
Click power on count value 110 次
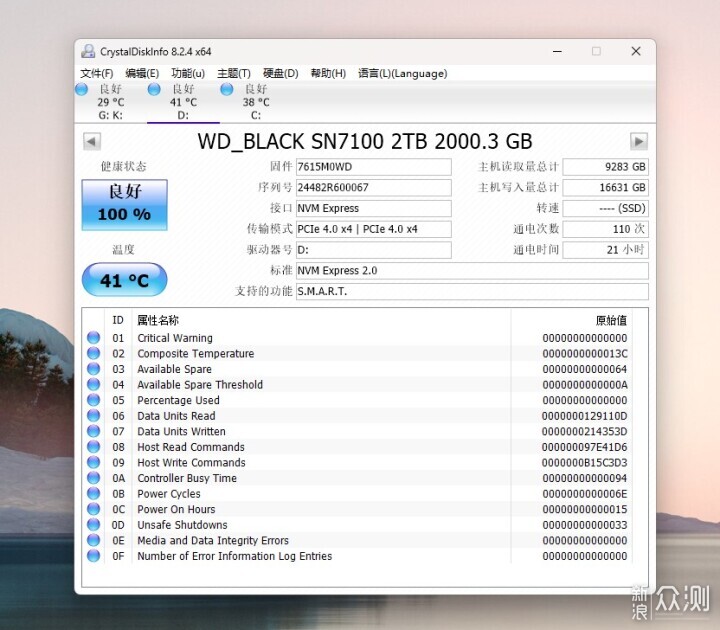[605, 229]
